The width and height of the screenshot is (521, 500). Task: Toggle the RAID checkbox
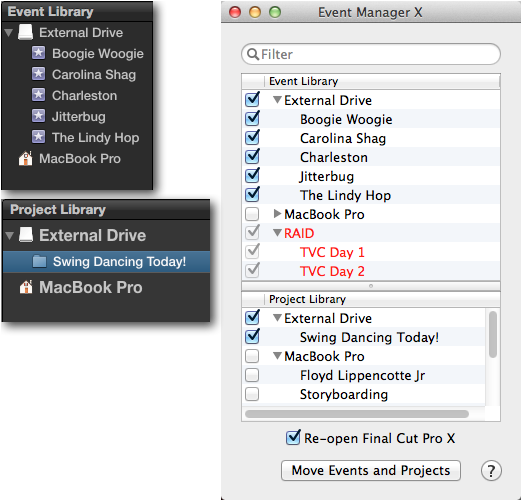tap(252, 233)
